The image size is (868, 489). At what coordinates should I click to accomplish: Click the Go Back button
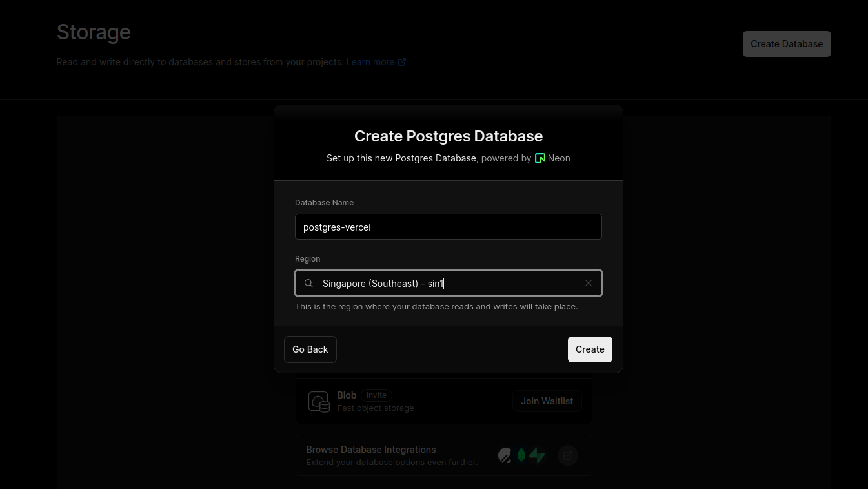(310, 349)
